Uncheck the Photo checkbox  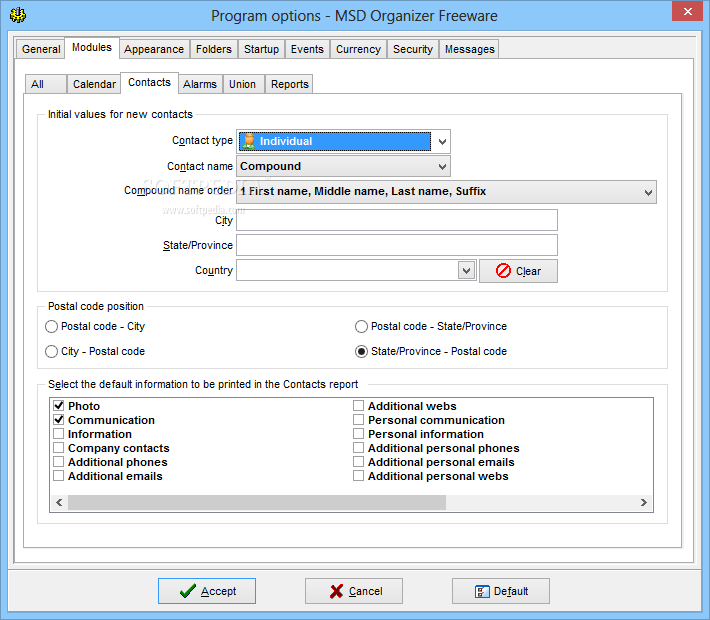58,406
